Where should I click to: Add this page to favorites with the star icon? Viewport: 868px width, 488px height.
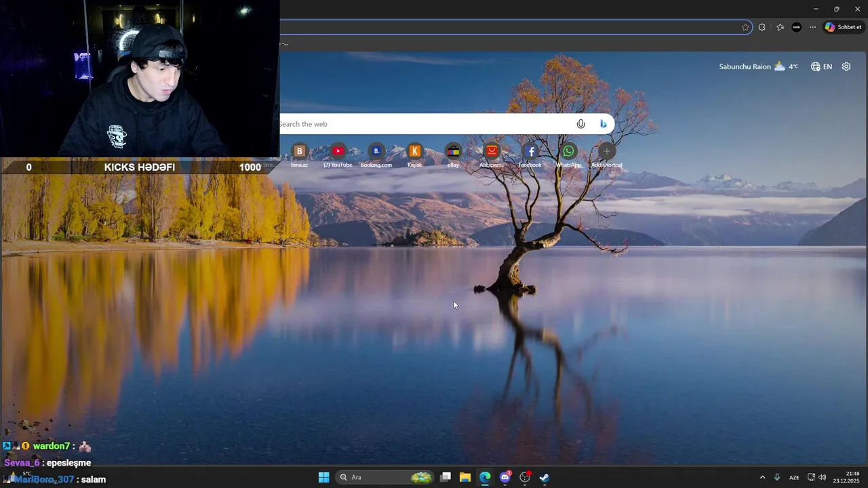click(x=745, y=27)
